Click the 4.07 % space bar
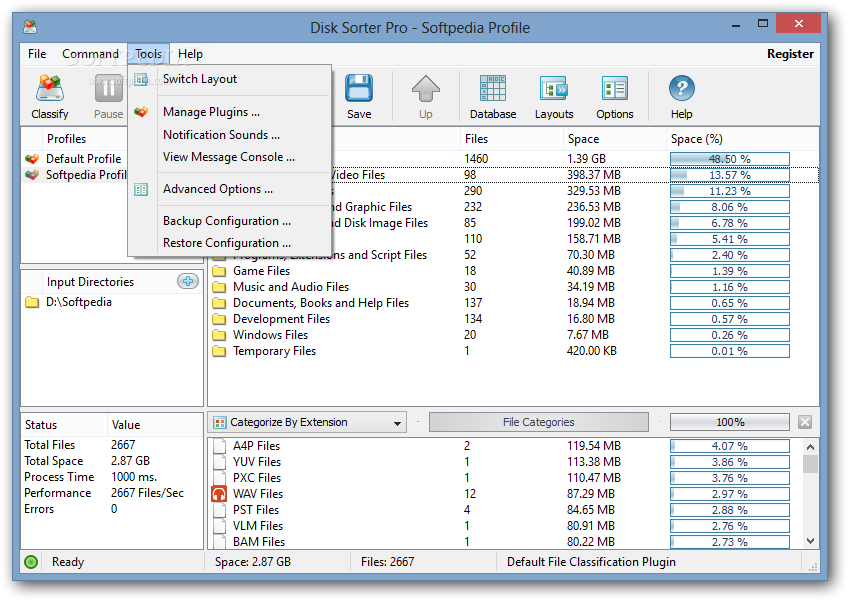The width and height of the screenshot is (848, 601). (730, 446)
